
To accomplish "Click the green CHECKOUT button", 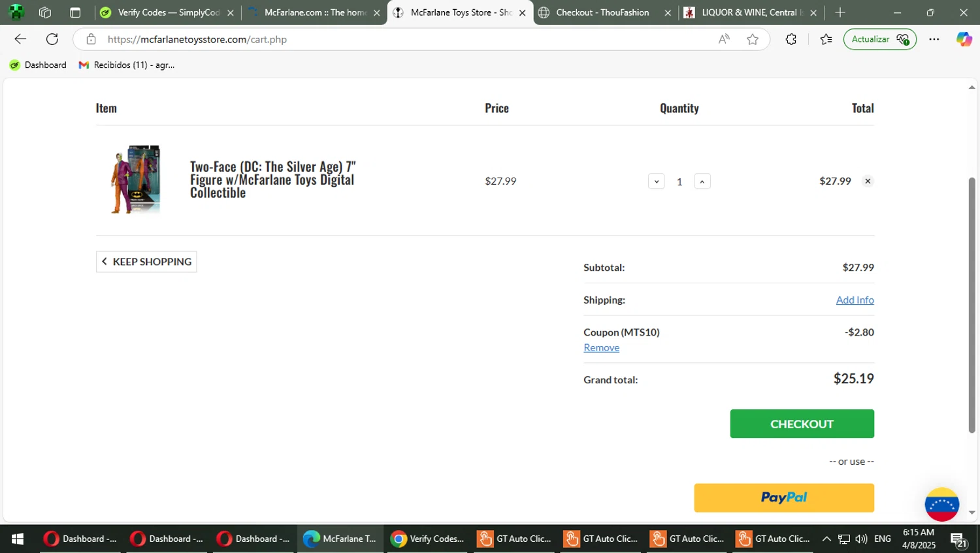I will click(x=802, y=424).
